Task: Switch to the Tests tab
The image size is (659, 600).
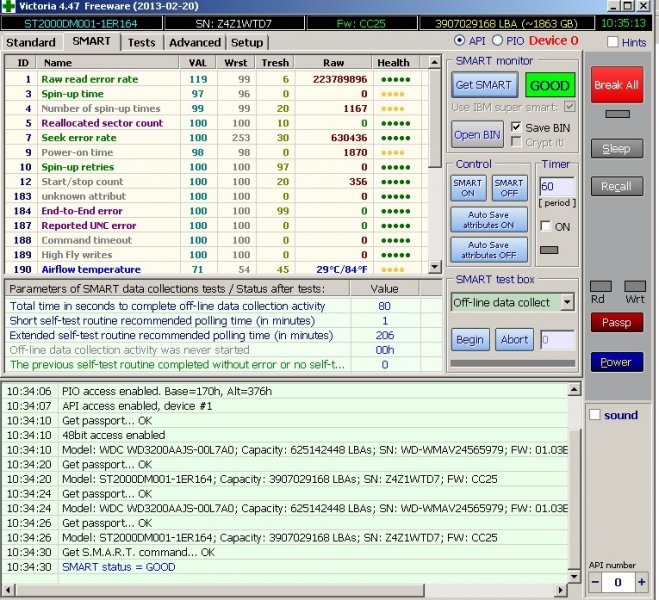Action: 141,43
